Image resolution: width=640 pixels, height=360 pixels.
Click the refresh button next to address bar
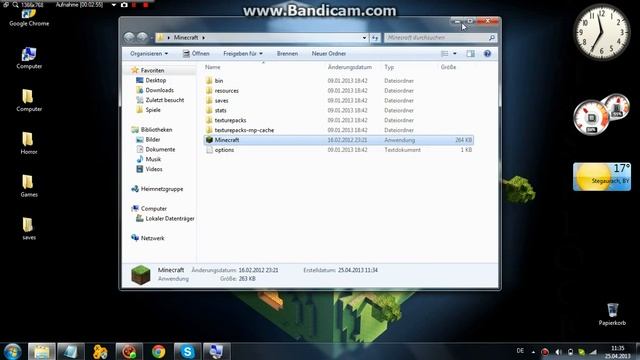[375, 38]
